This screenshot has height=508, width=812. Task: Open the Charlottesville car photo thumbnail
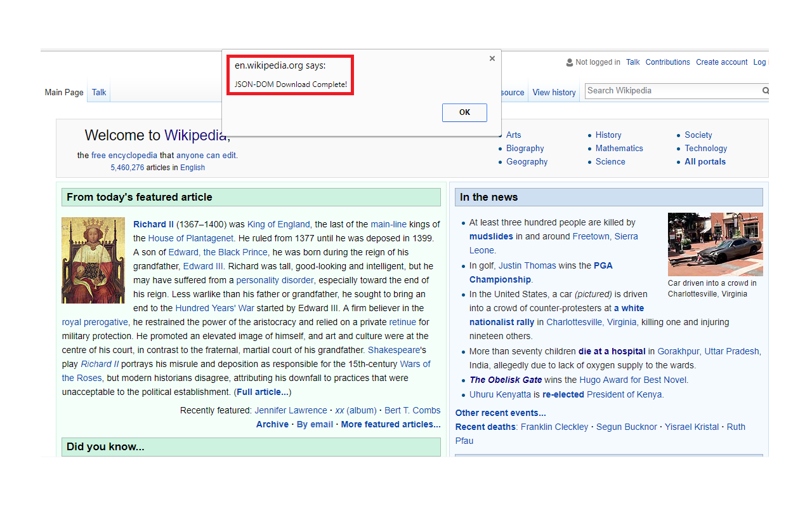[x=716, y=244]
